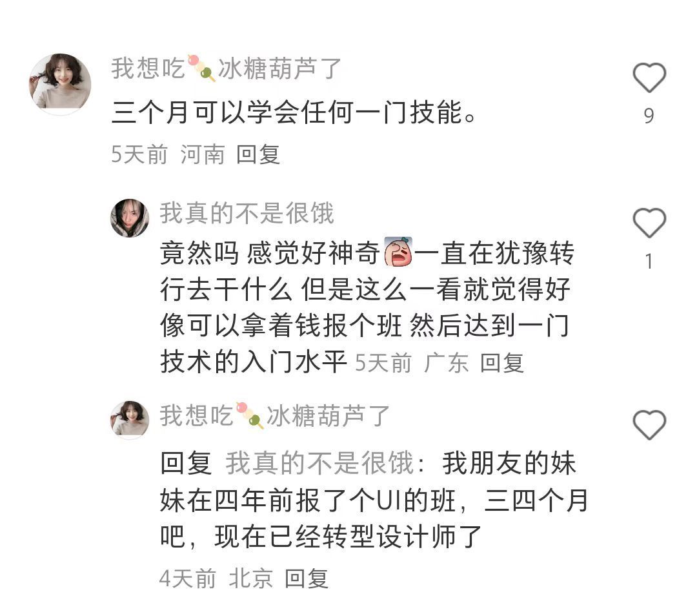The image size is (697, 616).
Task: Open avatar of user 我真的不是很饿
Action: [x=129, y=218]
